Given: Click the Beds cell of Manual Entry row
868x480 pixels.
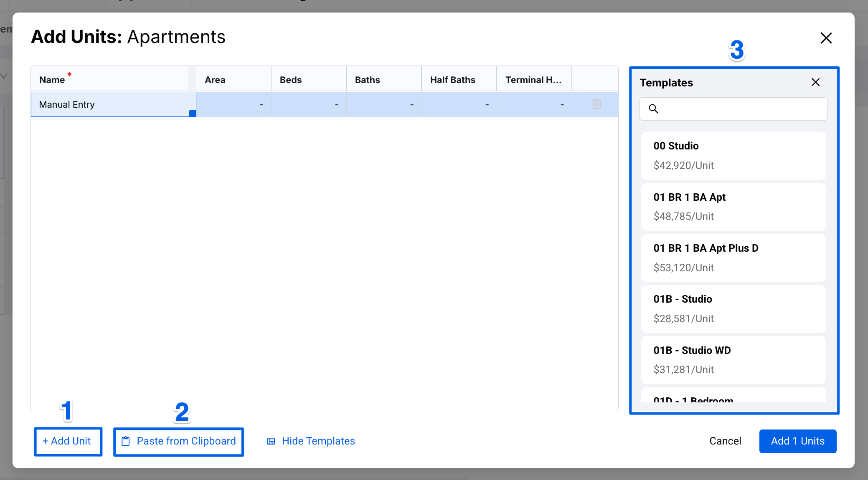Looking at the screenshot, I should [x=309, y=104].
